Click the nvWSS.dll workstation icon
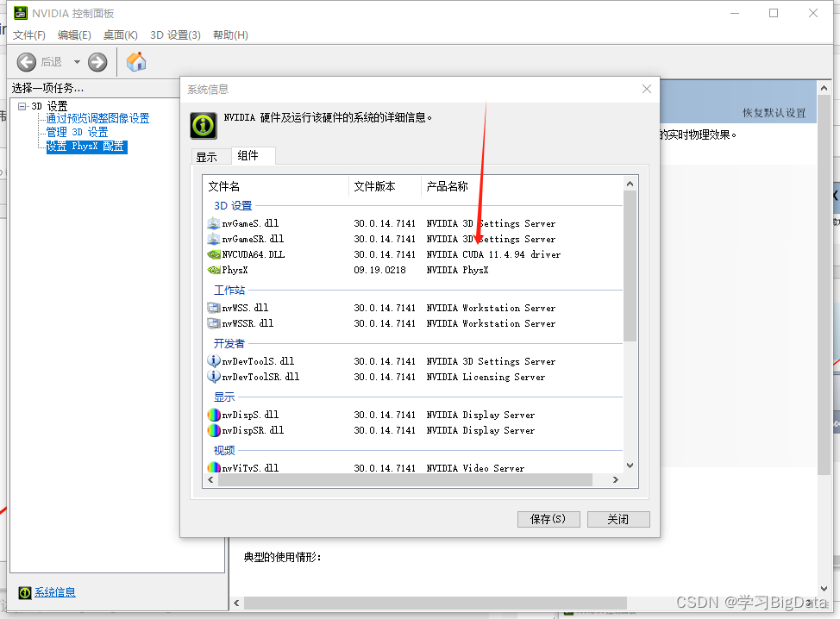The image size is (840, 619). coord(213,308)
